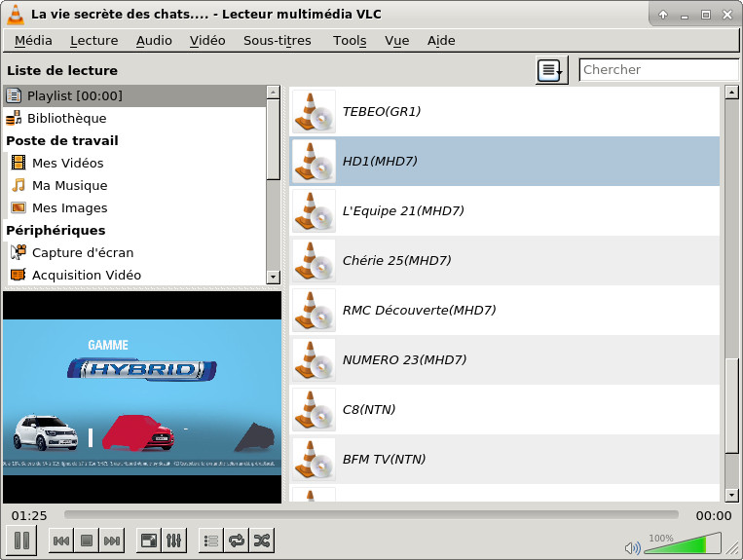Select RMC Découverte(MHD7) channel entry

point(504,311)
